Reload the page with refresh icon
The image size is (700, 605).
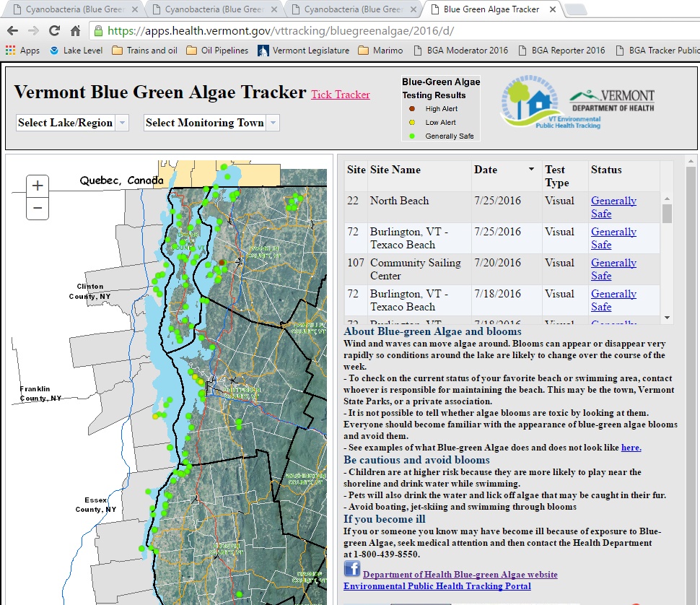tap(54, 31)
